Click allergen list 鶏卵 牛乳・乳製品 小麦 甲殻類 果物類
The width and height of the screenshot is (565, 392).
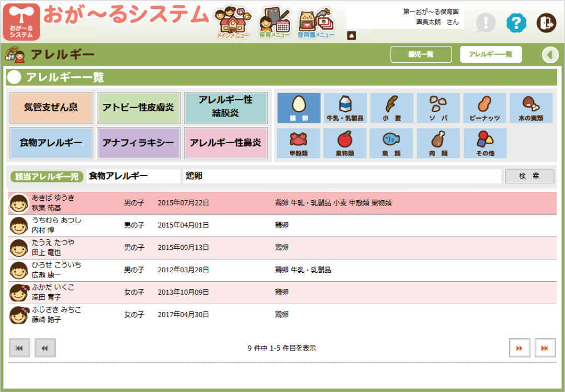tap(333, 203)
